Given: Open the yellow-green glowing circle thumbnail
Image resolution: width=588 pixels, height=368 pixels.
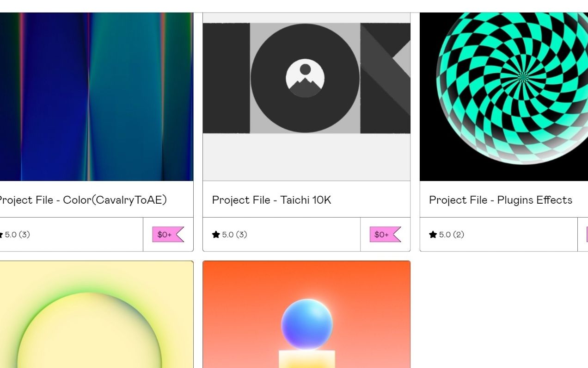Looking at the screenshot, I should click(97, 315).
